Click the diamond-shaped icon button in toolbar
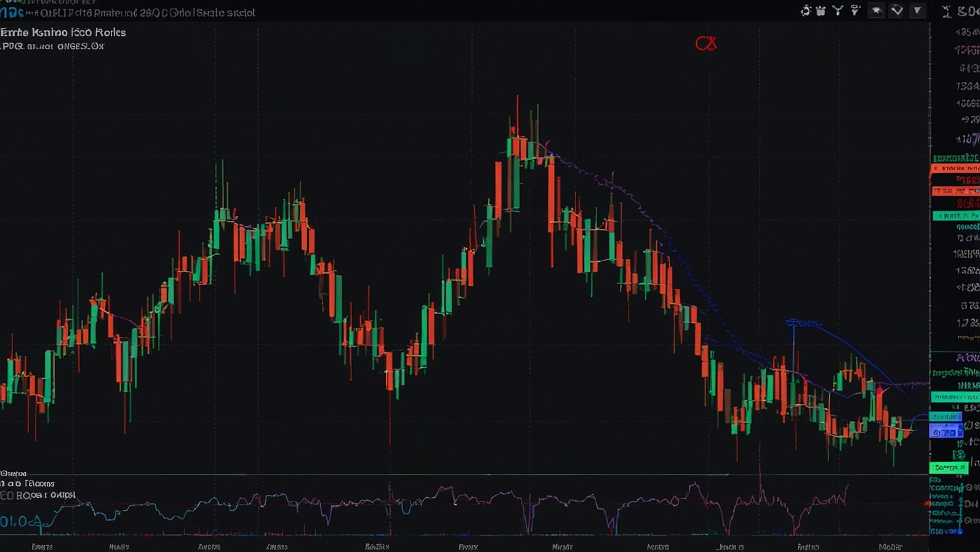The image size is (980, 552). [897, 10]
